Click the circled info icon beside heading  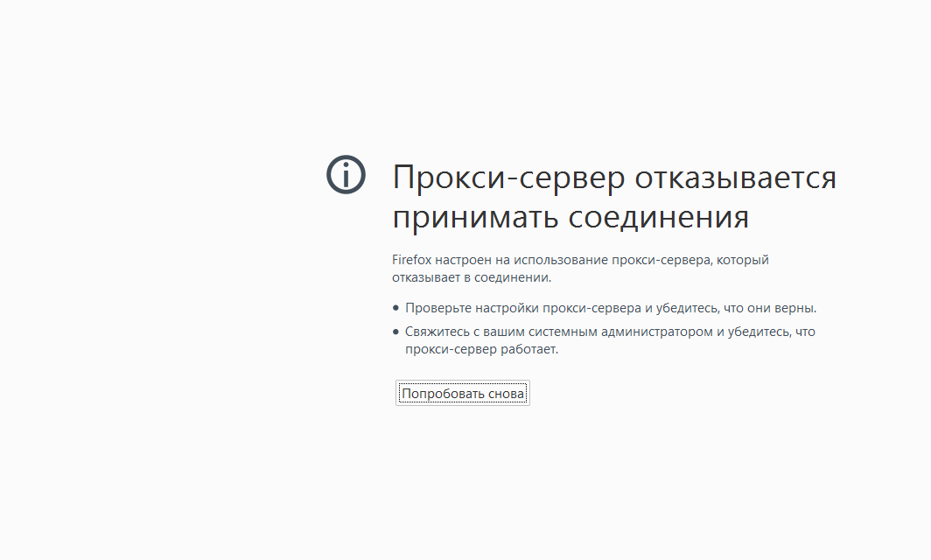point(346,175)
